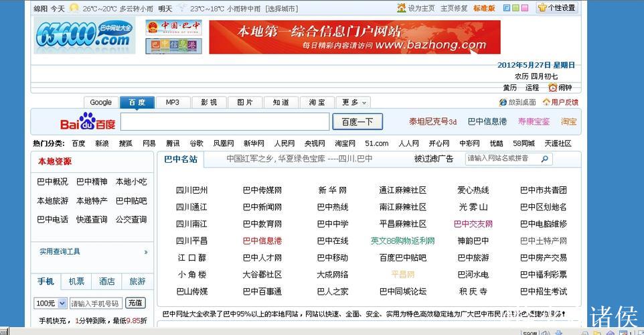Open the orange 平昌网 link

tap(403, 275)
